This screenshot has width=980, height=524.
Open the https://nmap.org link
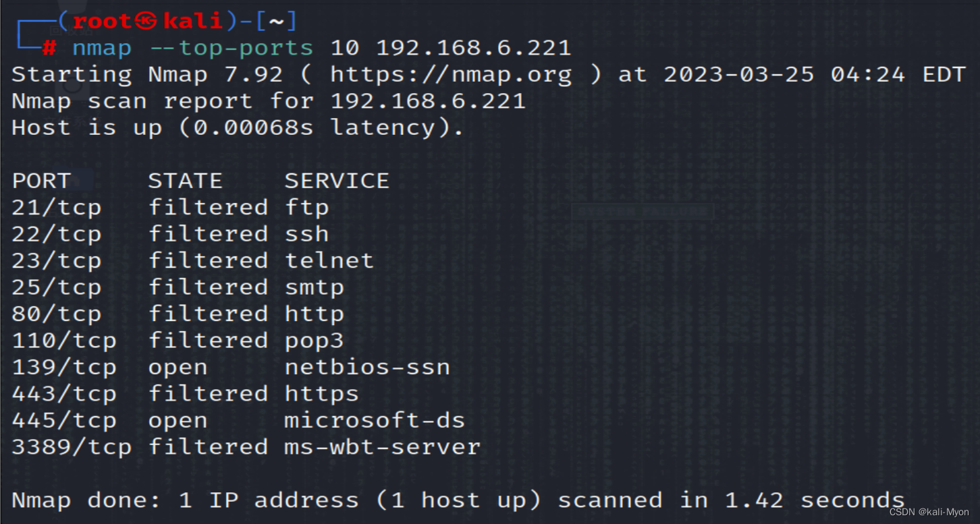pos(451,75)
